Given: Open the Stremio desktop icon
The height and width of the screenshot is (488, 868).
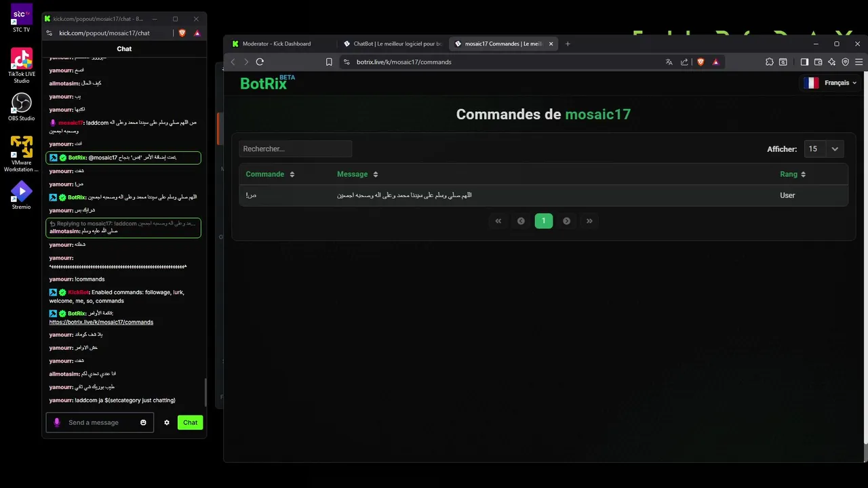Looking at the screenshot, I should pyautogui.click(x=21, y=195).
